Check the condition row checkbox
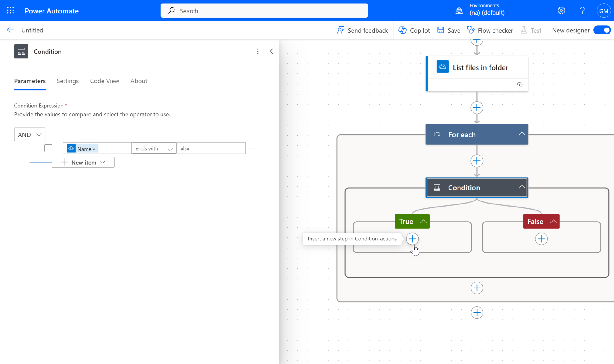Viewport: 614px width, 364px height. (49, 148)
